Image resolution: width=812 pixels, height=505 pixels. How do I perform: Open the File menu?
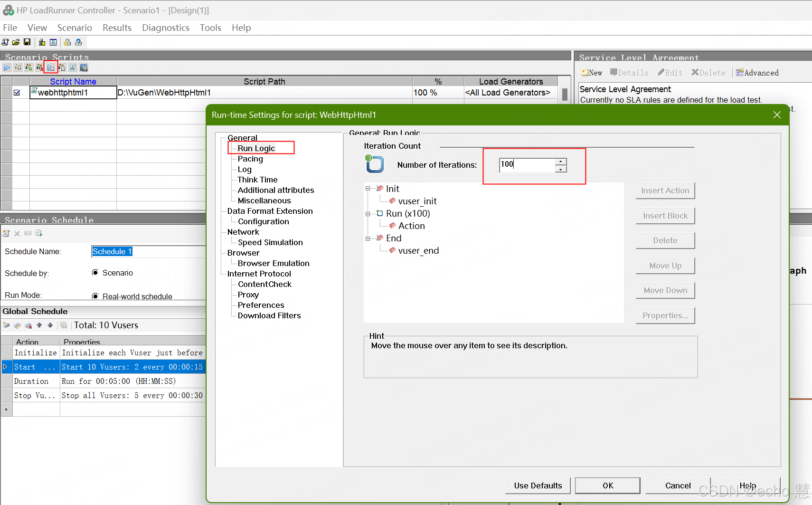tap(10, 28)
